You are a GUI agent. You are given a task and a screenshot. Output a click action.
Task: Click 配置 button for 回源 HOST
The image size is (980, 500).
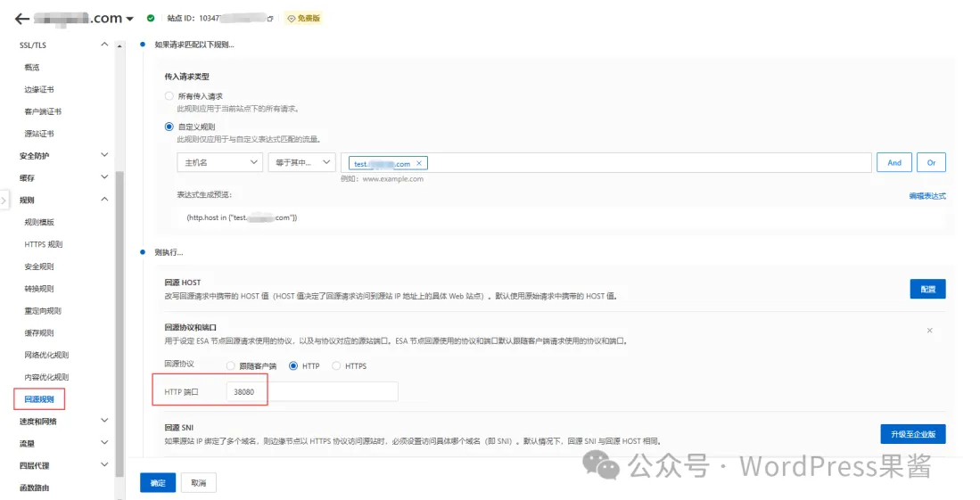927,289
